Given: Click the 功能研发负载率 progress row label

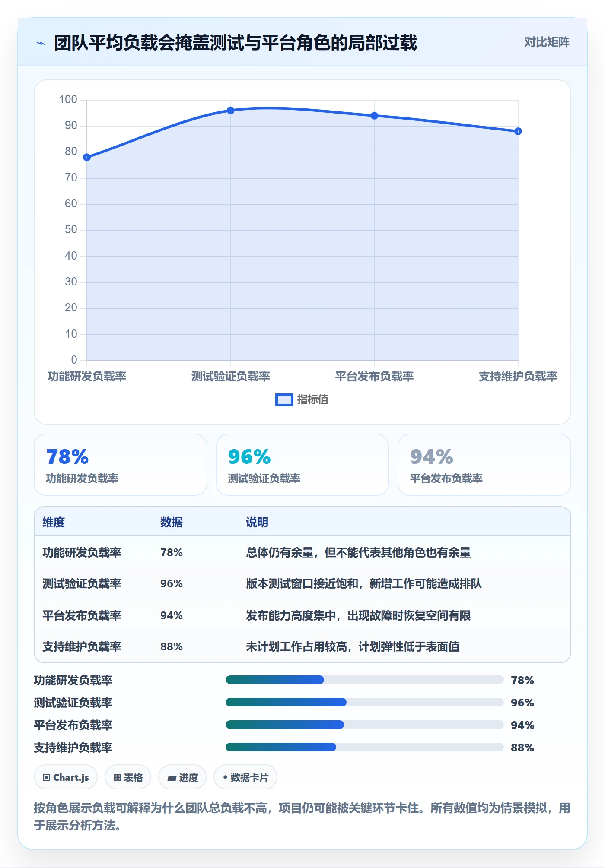Looking at the screenshot, I should [73, 680].
